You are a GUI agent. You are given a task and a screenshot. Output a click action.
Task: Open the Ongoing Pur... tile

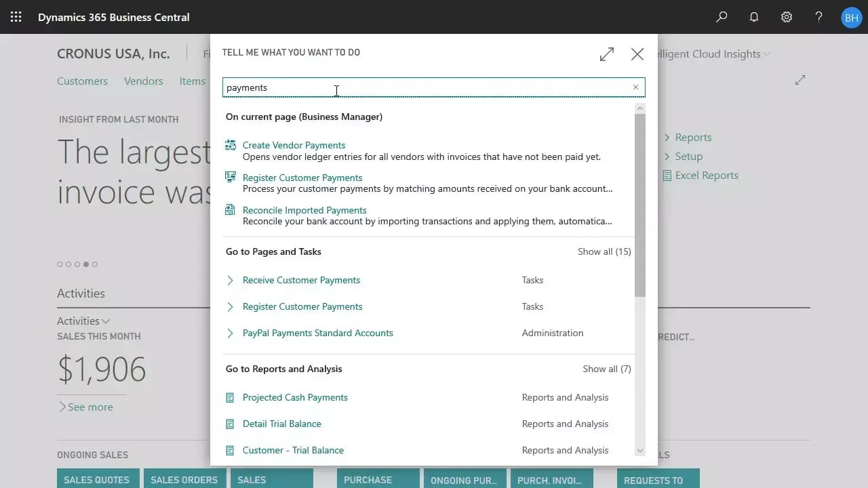click(465, 479)
